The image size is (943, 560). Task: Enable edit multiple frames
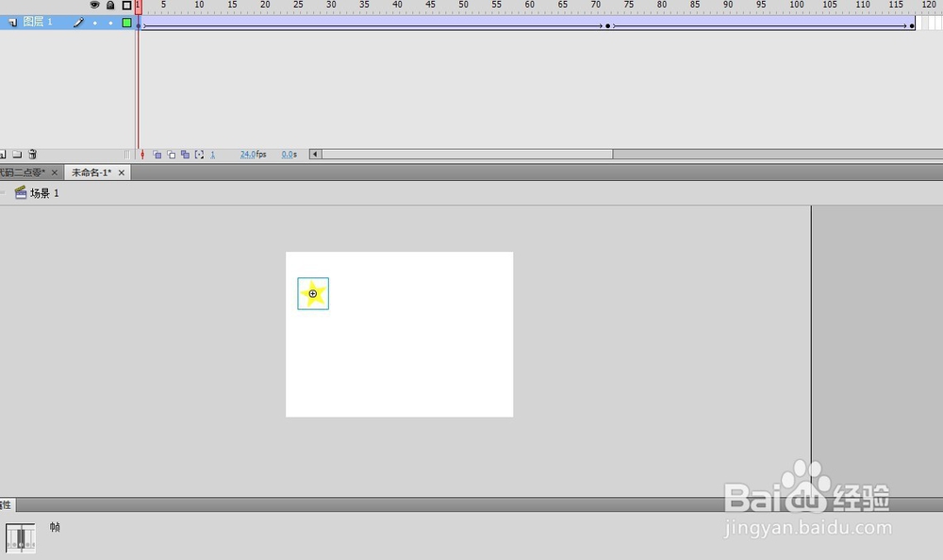[x=185, y=155]
